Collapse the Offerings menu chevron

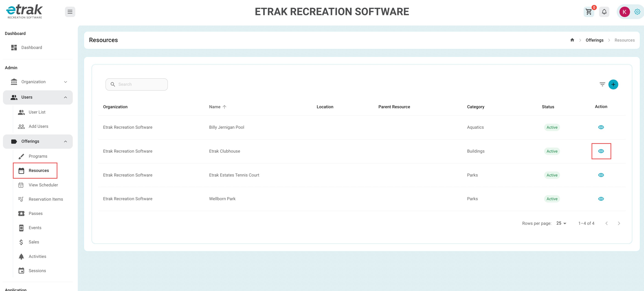point(65,142)
